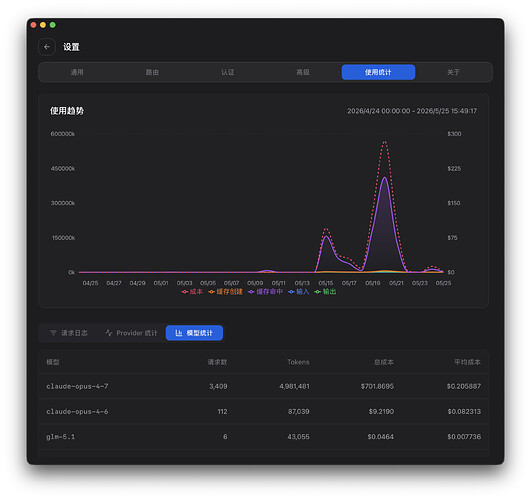
Task: Toggle the 输出 legend series
Action: click(325, 292)
